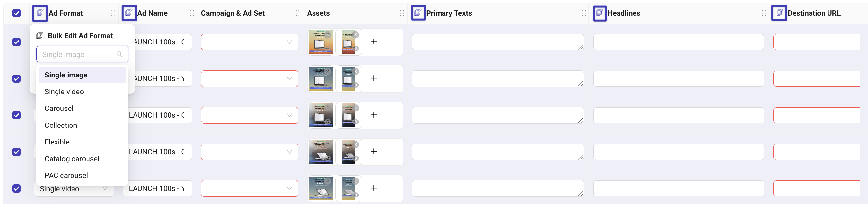Click the Headlines bulk edit icon

point(600,13)
